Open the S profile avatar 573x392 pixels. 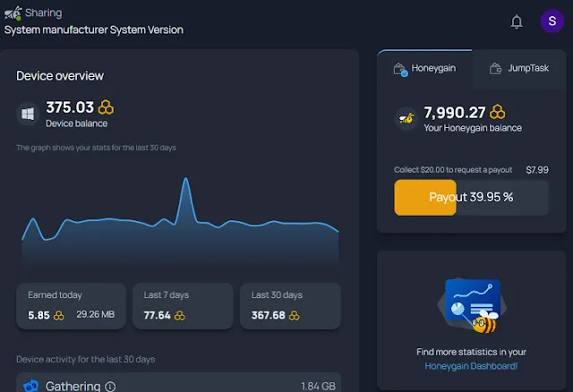552,21
